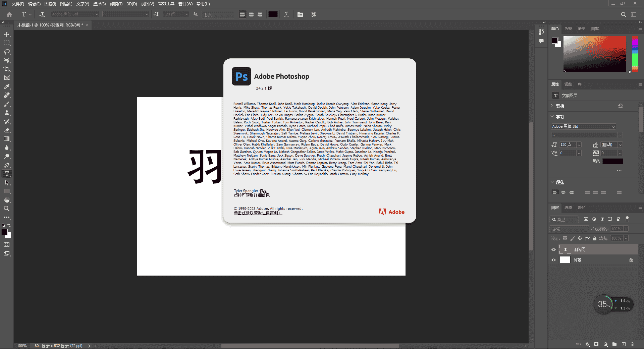This screenshot has width=644, height=349.
Task: Click the 不透明度 opacity input field
Action: pos(616,229)
